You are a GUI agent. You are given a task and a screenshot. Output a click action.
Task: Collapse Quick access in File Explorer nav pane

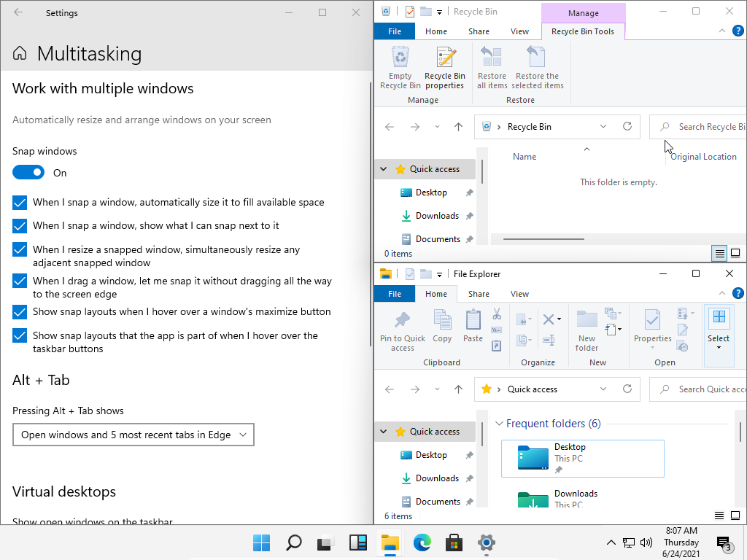point(384,432)
